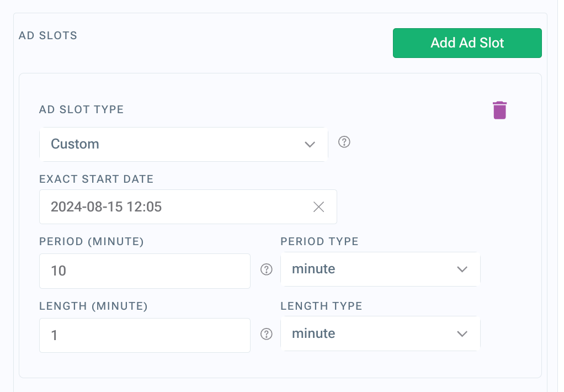Viewport: 564px width, 392px height.
Task: Click the Add Ad Slot button
Action: (467, 43)
